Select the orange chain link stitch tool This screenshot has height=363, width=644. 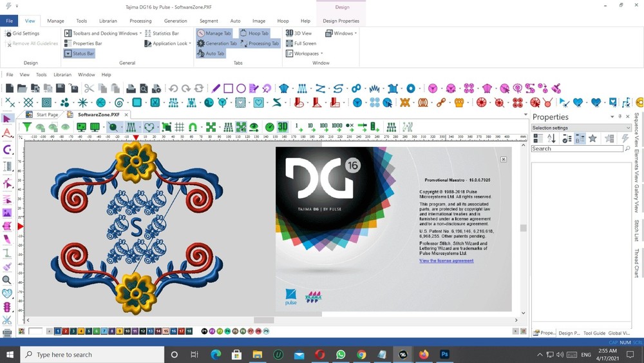pos(441,103)
